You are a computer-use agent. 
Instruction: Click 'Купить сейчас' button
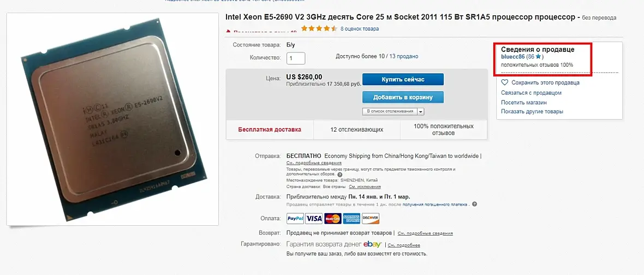click(403, 79)
